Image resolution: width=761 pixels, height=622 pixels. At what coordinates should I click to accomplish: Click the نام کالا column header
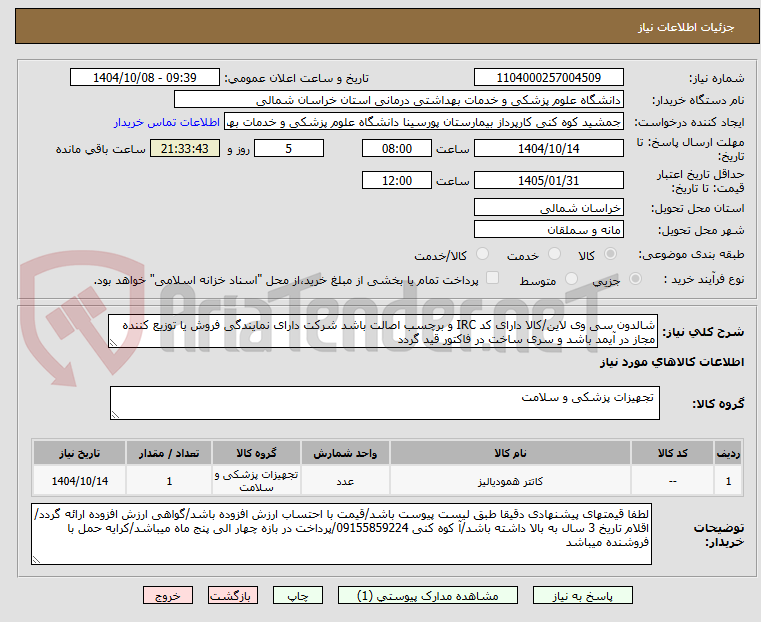[510, 453]
